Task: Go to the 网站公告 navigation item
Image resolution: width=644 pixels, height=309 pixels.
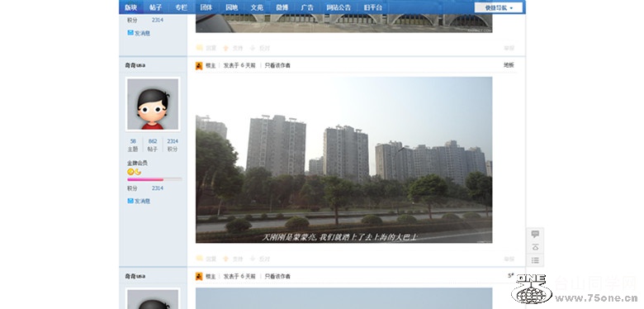Action: point(339,7)
